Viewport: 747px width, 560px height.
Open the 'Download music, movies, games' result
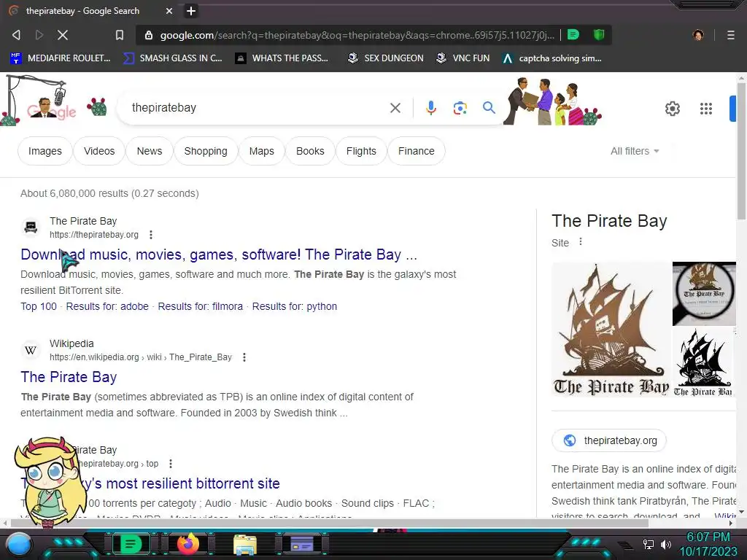pyautogui.click(x=219, y=254)
